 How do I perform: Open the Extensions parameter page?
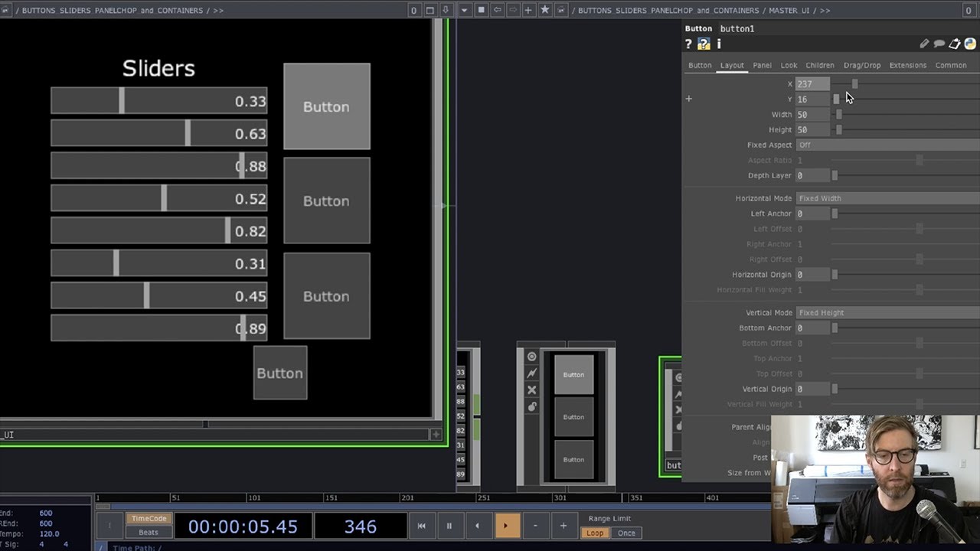(908, 65)
